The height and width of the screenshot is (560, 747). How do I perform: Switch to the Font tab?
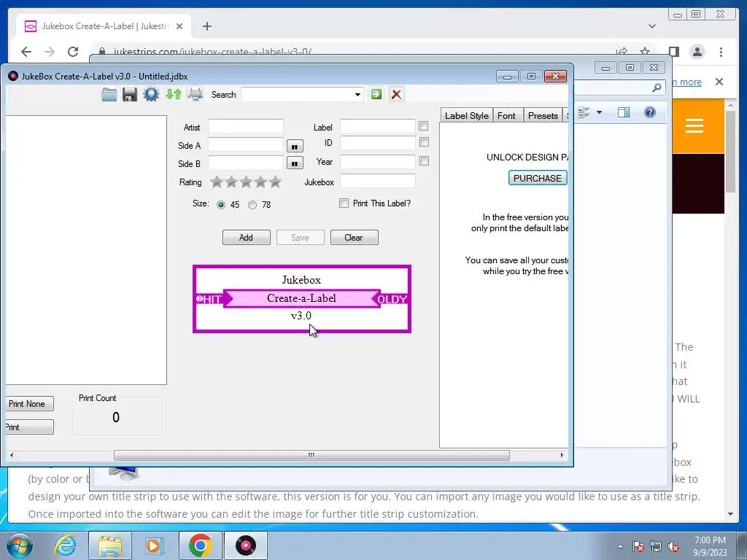pyautogui.click(x=506, y=115)
